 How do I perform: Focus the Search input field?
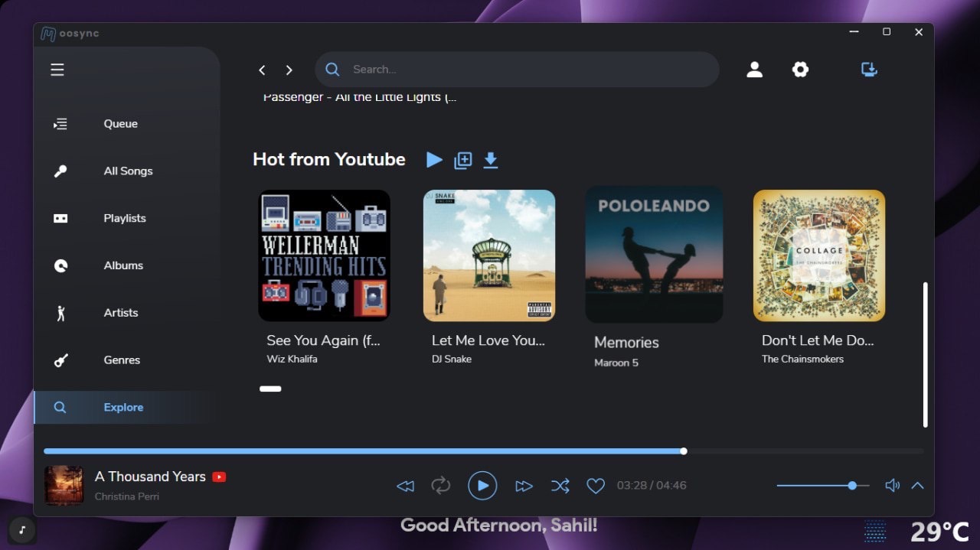[x=518, y=70]
